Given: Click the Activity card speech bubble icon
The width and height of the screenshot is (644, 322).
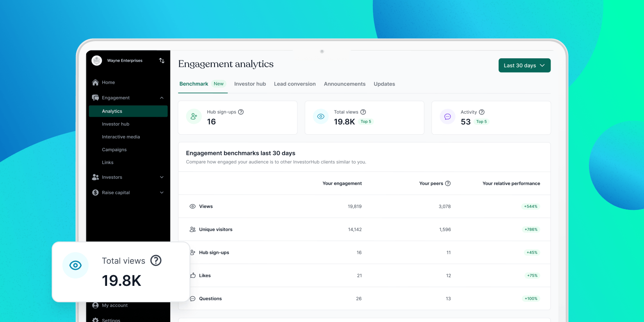Looking at the screenshot, I should (x=448, y=117).
